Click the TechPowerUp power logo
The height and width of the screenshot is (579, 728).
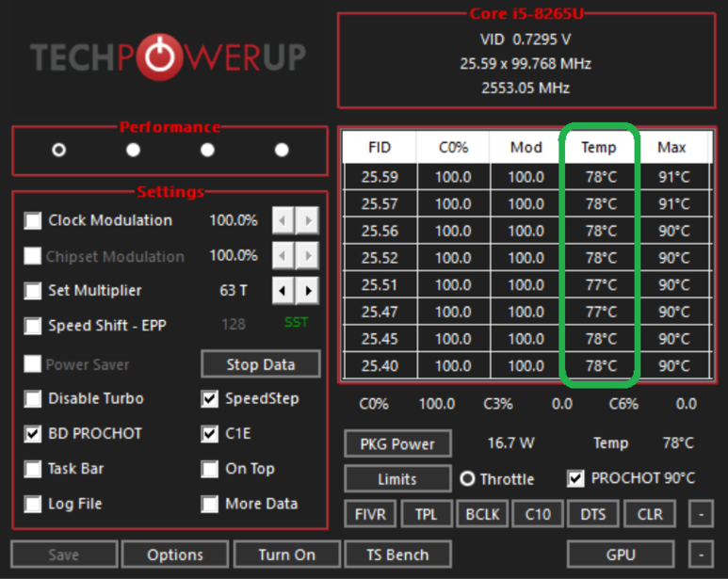pos(159,56)
